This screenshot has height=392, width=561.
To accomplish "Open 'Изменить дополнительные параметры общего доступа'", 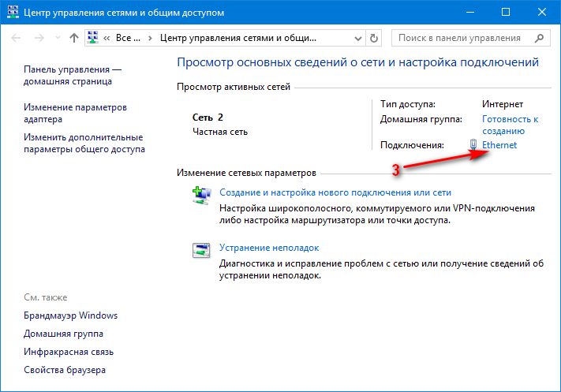I will tap(84, 143).
